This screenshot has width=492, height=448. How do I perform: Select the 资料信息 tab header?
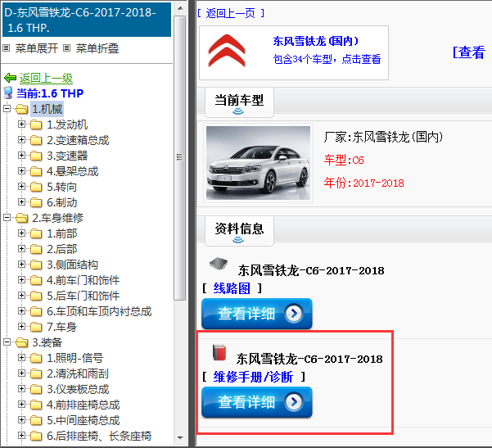point(239,231)
